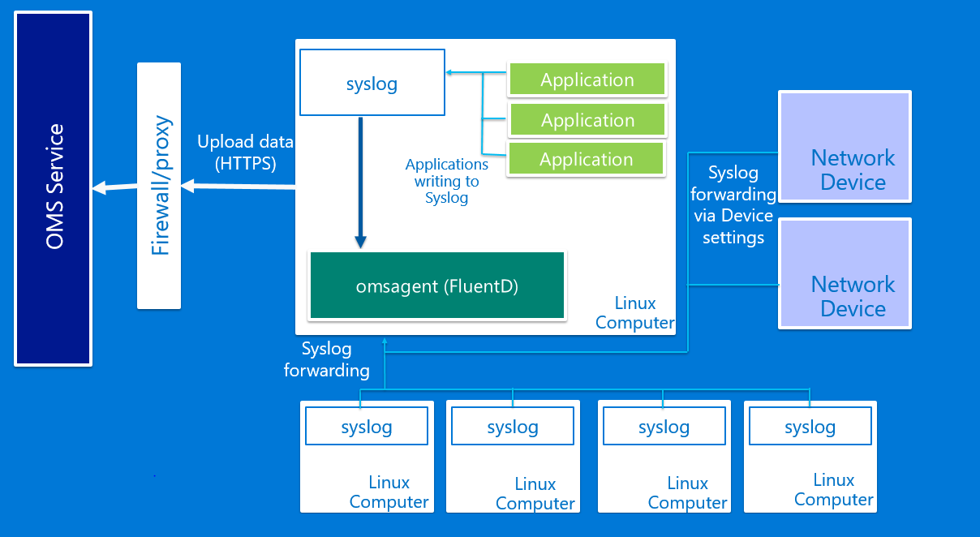
Task: Click the leftmost bottom-row syslog box
Action: pyautogui.click(x=367, y=426)
